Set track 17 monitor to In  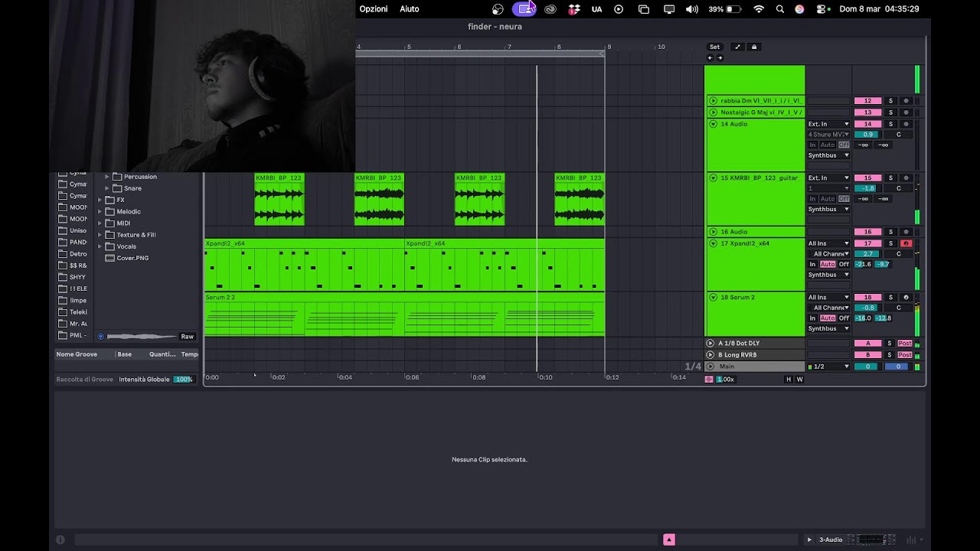tap(813, 264)
